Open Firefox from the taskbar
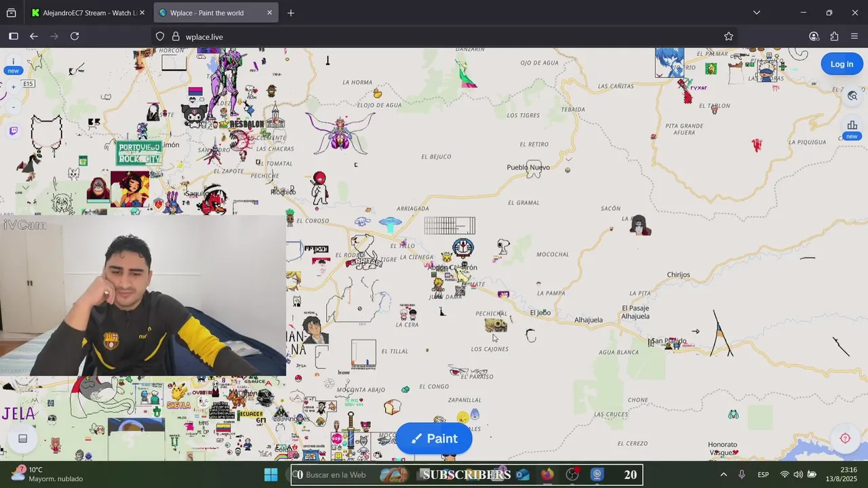 point(547,474)
